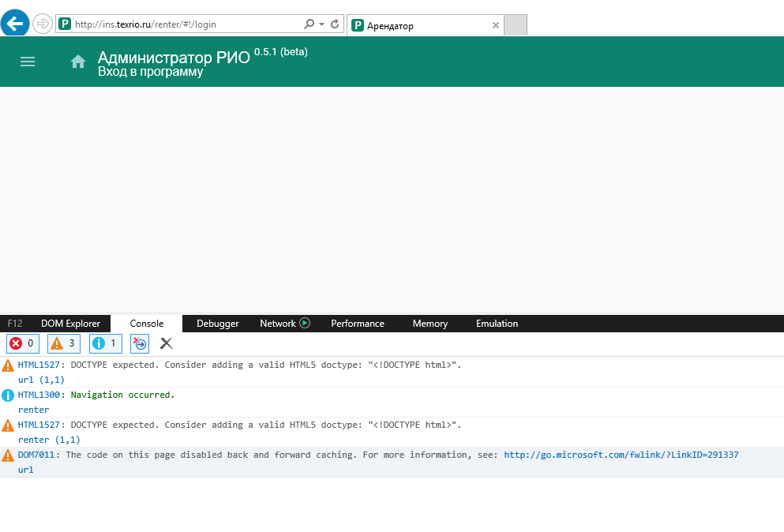Open the go.microsoft.com fwlink hyperlink
The width and height of the screenshot is (784, 532).
(x=621, y=455)
